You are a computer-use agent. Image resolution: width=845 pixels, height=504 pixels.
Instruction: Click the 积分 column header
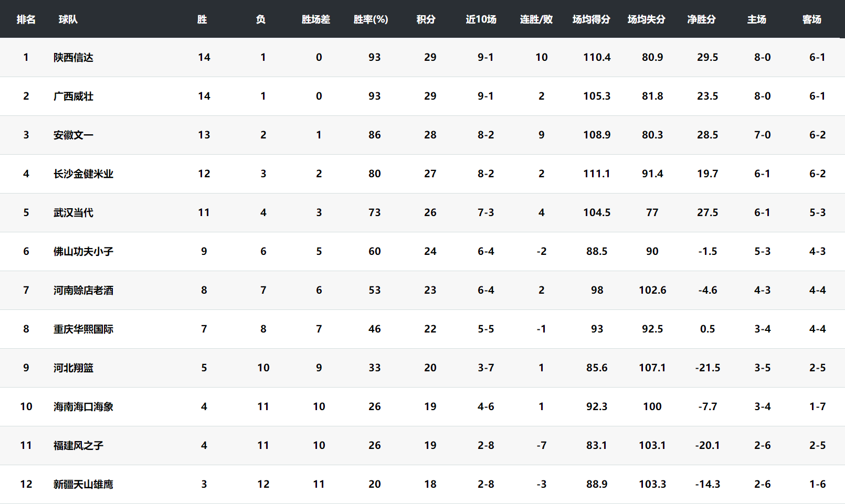point(426,19)
